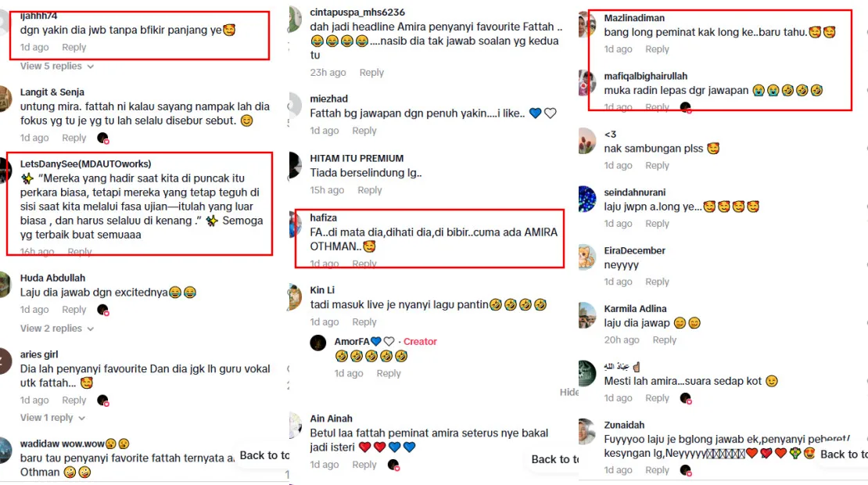Viewport: 868px width, 485px height.
Task: Open Kin Li username link
Action: click(322, 290)
